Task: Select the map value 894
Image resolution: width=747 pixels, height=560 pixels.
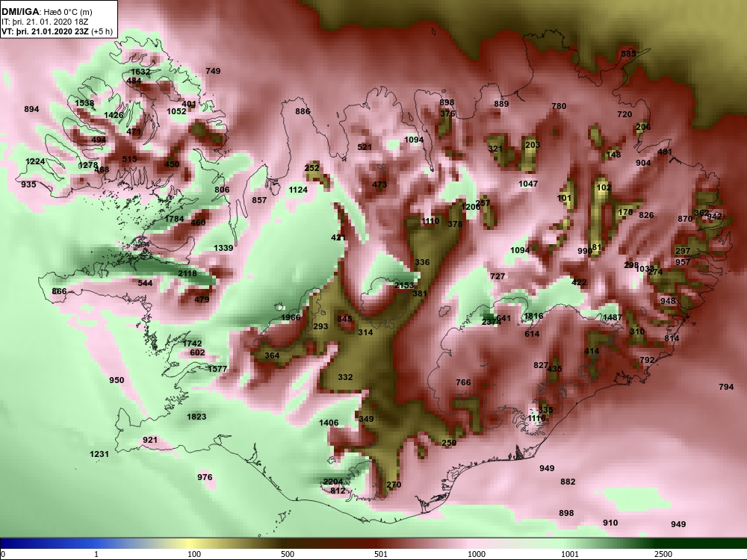Action: tap(31, 109)
